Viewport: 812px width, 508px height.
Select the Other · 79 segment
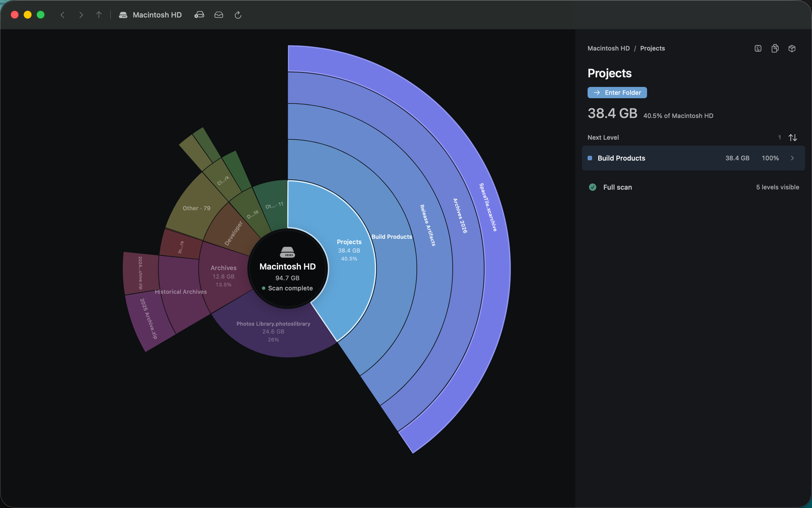point(197,208)
